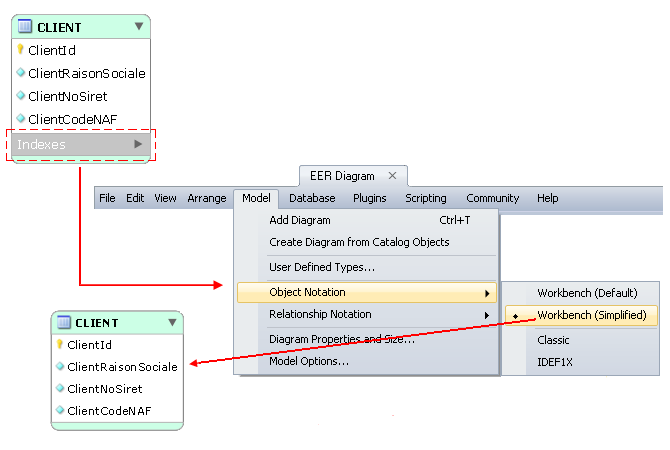Viewport: 670px width, 450px height.
Task: Choose Workbench (Default) object notation
Action: pyautogui.click(x=586, y=293)
